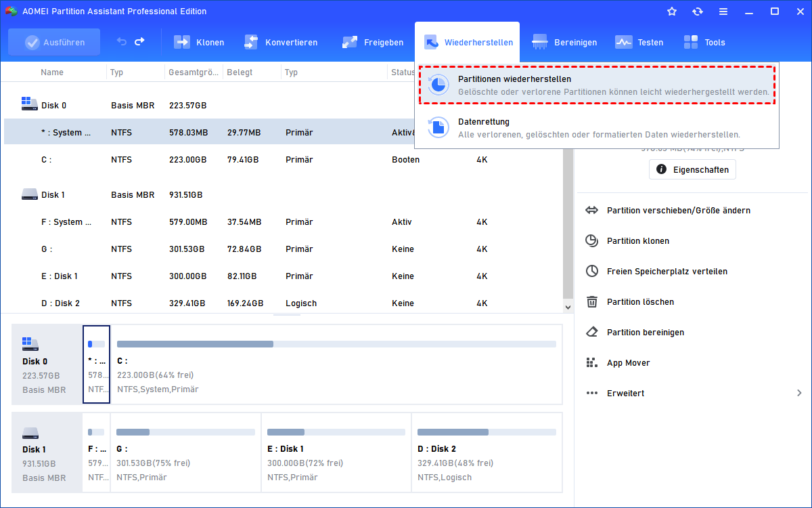Click the redo arrow icon
Image resolution: width=812 pixels, height=508 pixels.
coord(139,42)
